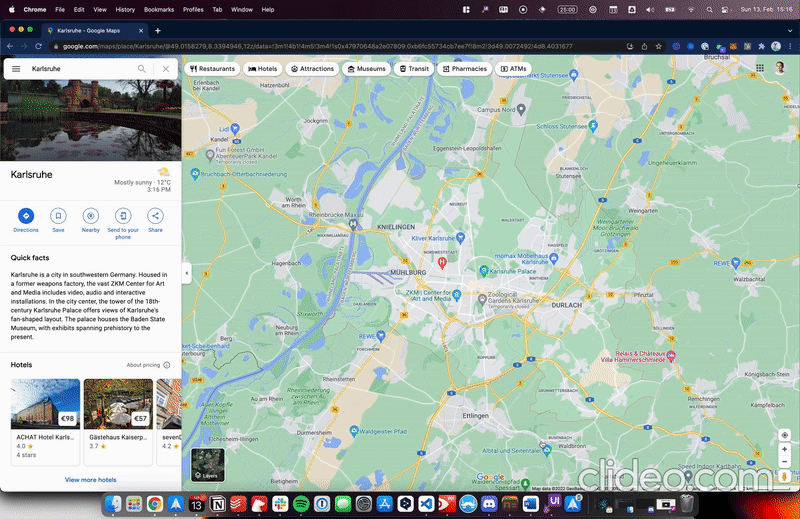The height and width of the screenshot is (519, 800).
Task: Select the Transit filter chip
Action: (414, 69)
